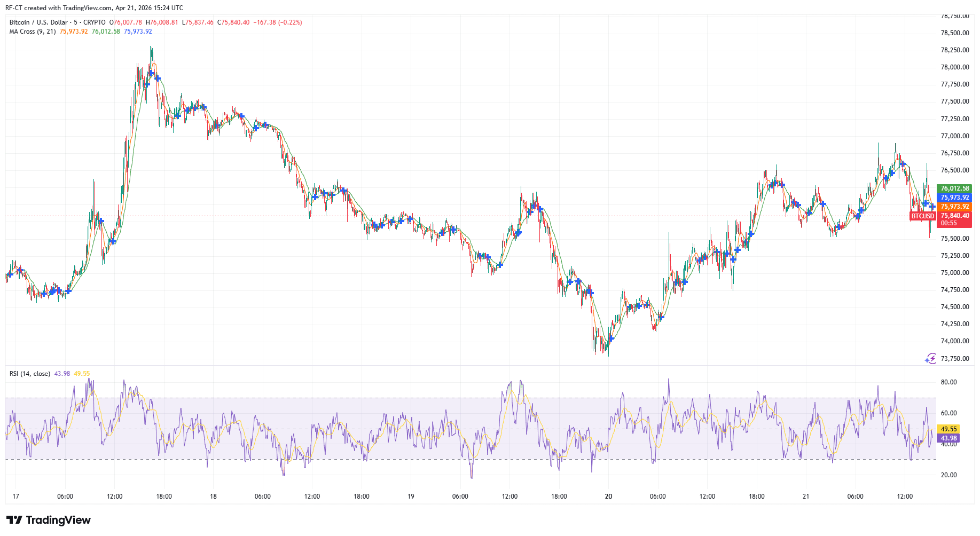Click the TradingView logo in the bottom corner
980x536 pixels.
[48, 520]
